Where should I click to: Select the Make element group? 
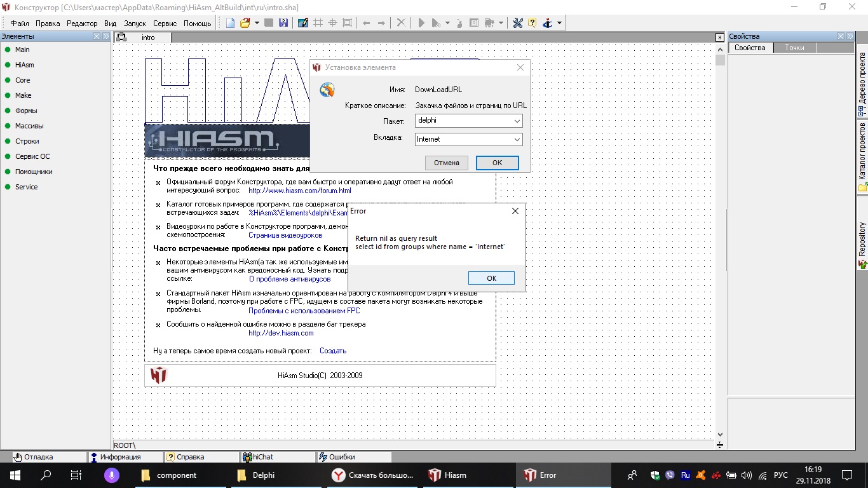pyautogui.click(x=24, y=95)
